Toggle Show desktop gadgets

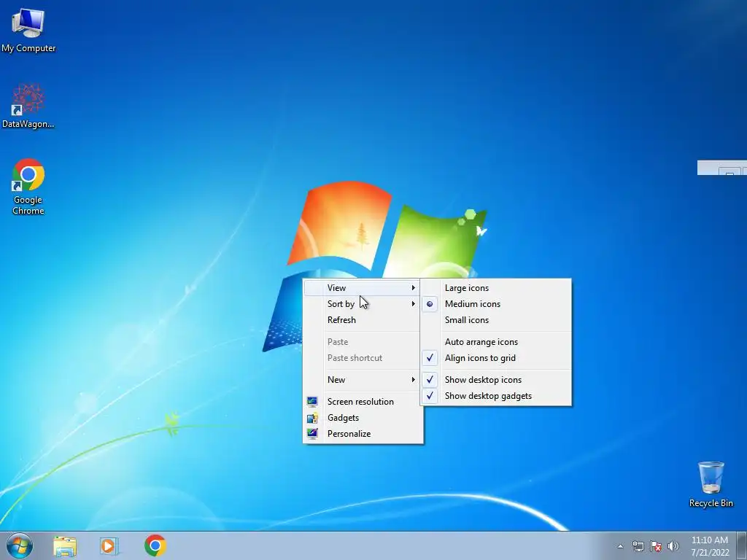[496, 396]
